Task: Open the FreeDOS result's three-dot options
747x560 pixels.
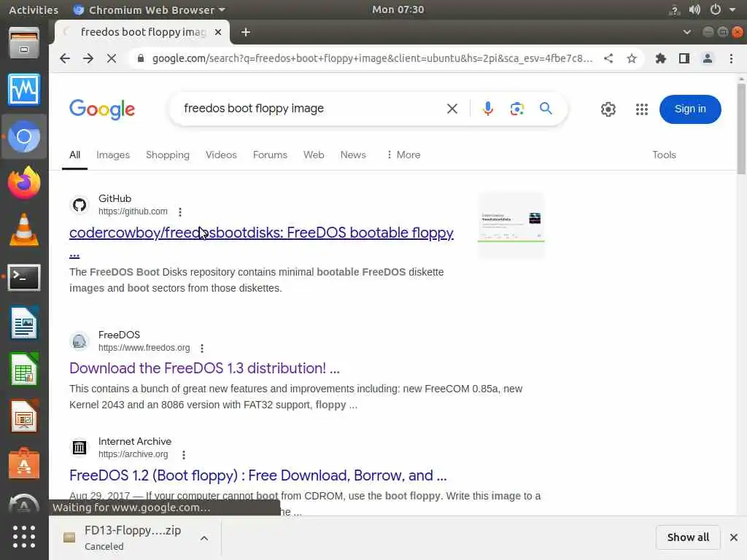Action: [202, 348]
